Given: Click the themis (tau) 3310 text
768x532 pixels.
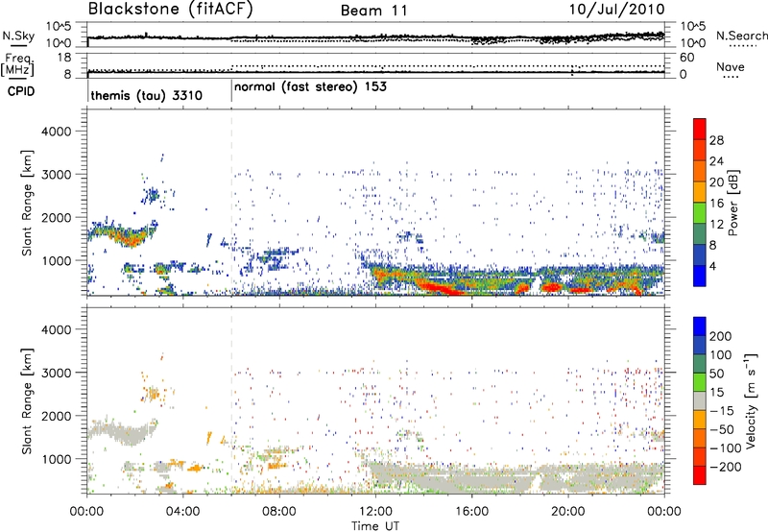Looking at the screenshot, I should pos(147,95).
